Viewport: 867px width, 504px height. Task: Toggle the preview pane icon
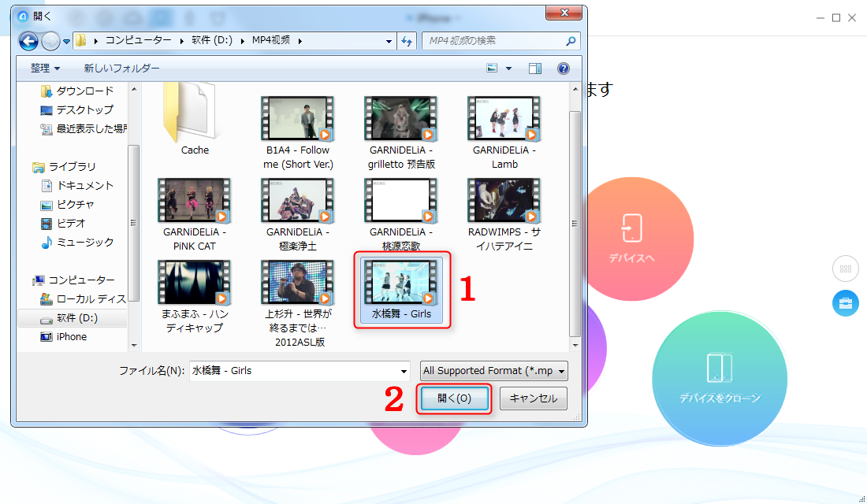tap(534, 69)
